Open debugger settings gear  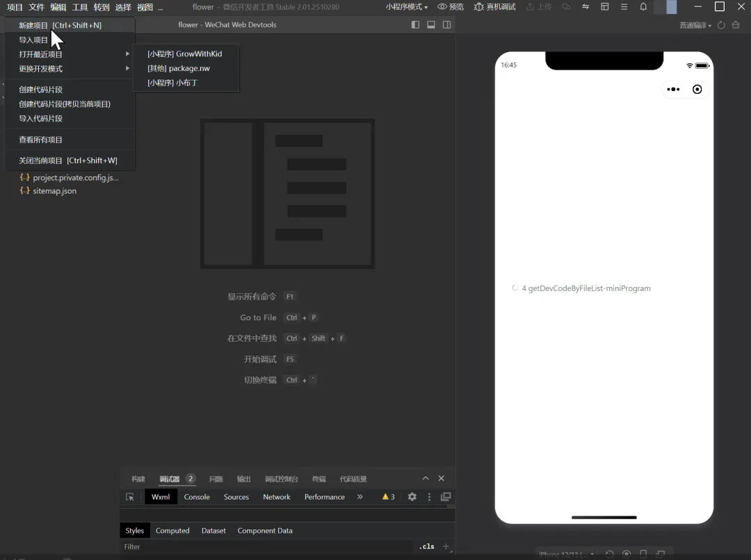(412, 497)
